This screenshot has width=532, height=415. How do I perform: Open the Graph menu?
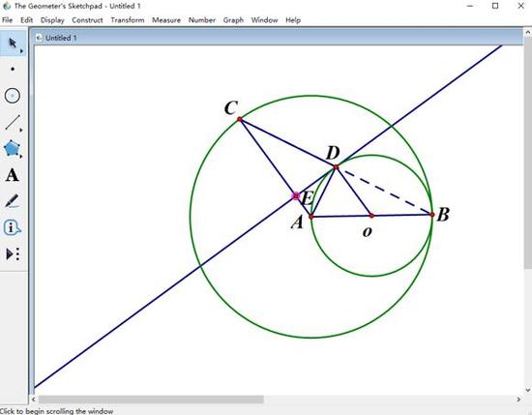pyautogui.click(x=233, y=20)
